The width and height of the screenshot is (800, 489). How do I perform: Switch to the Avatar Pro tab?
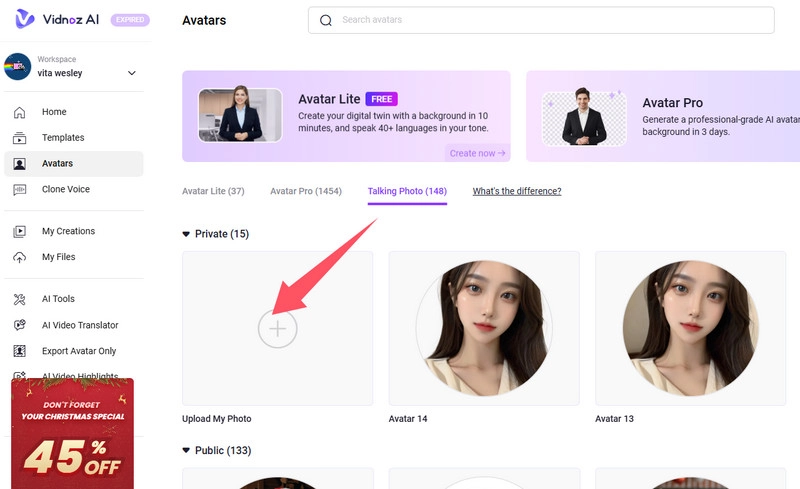click(306, 191)
